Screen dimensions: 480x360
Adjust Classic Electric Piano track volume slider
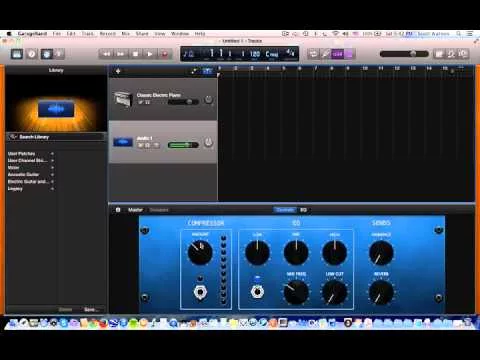pyautogui.click(x=183, y=102)
